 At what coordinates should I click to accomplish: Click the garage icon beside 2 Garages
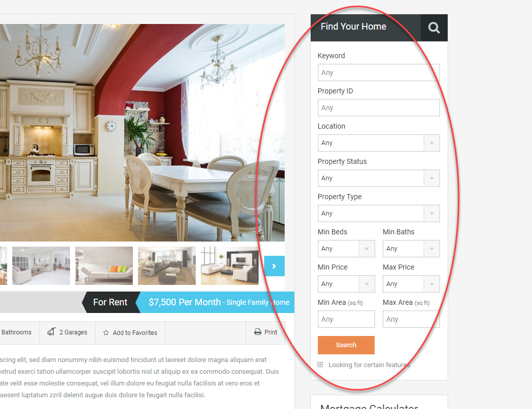[51, 332]
